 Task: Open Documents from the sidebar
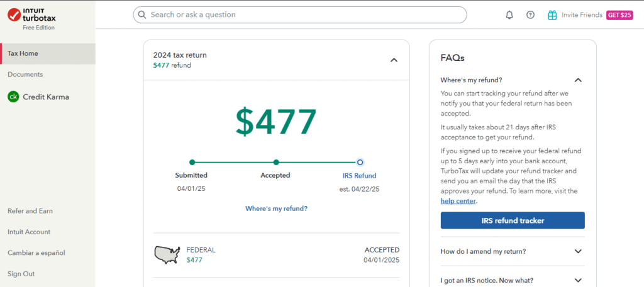tap(25, 74)
